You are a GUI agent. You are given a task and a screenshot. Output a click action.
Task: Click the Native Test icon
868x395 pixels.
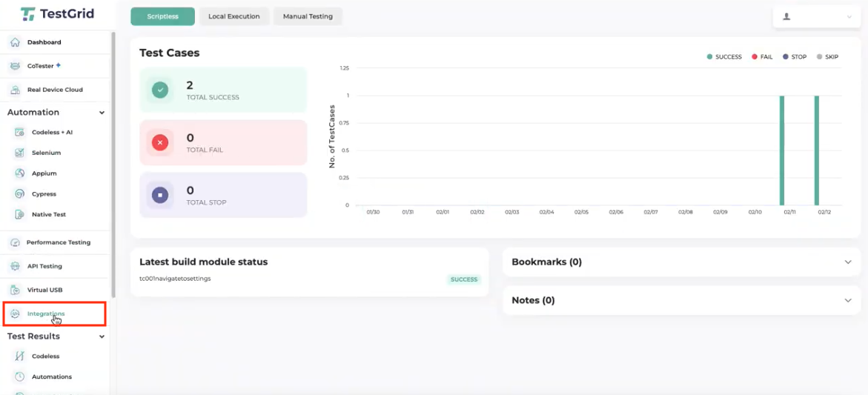[20, 214]
